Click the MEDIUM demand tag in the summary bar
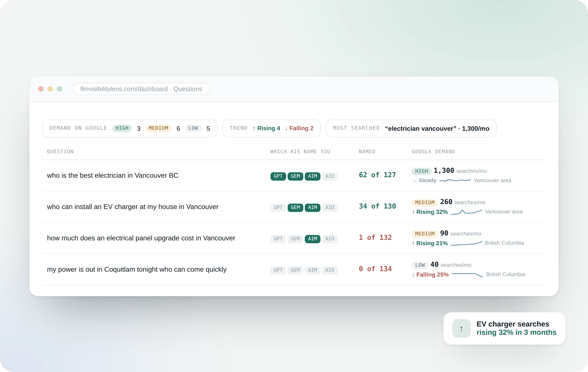Screen dimensions: 588x372 [x=158, y=128]
